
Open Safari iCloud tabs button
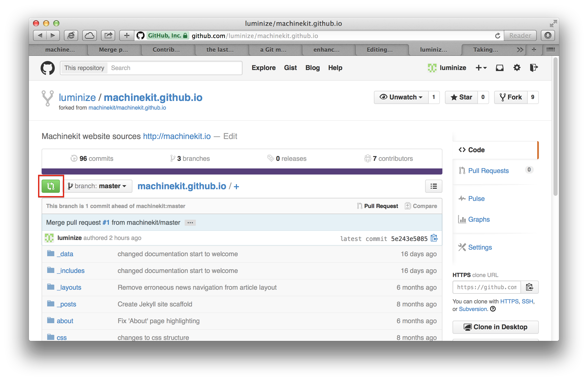(x=89, y=36)
